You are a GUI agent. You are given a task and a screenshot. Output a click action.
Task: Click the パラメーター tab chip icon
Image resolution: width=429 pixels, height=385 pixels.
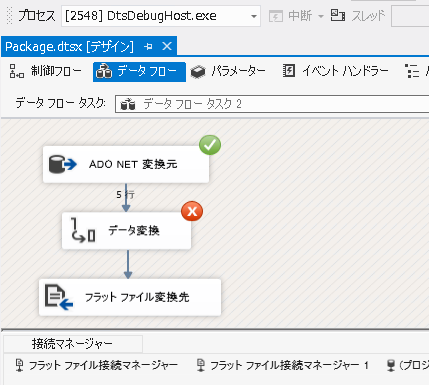coord(198,72)
